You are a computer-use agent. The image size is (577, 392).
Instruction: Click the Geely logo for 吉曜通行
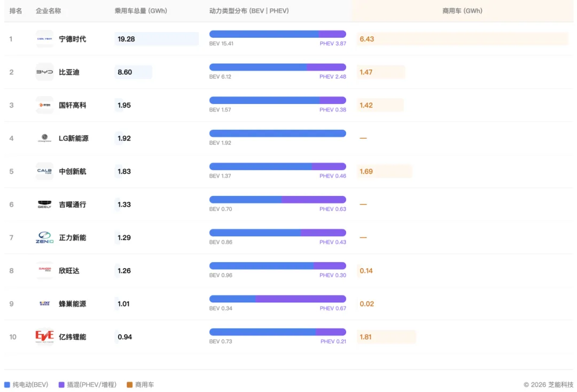pos(44,205)
